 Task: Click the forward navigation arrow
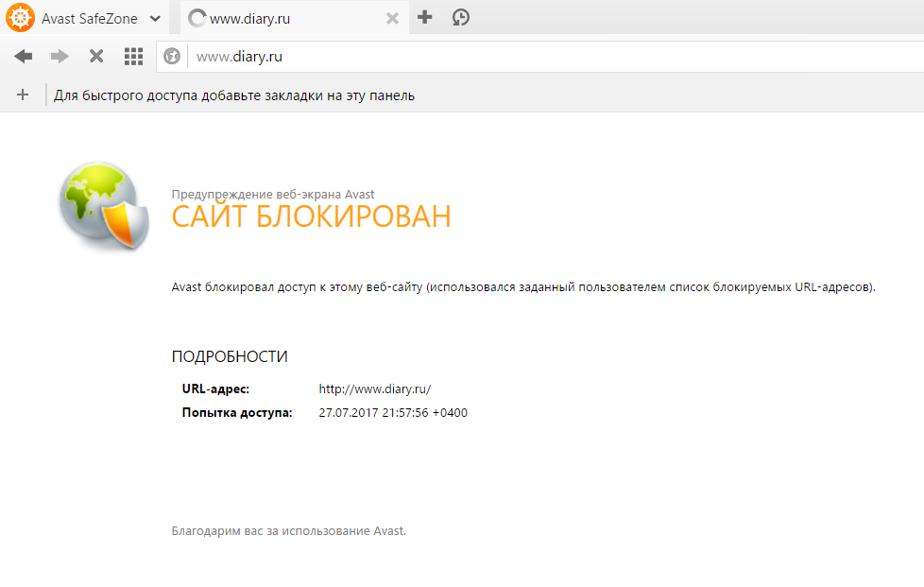pyautogui.click(x=59, y=56)
